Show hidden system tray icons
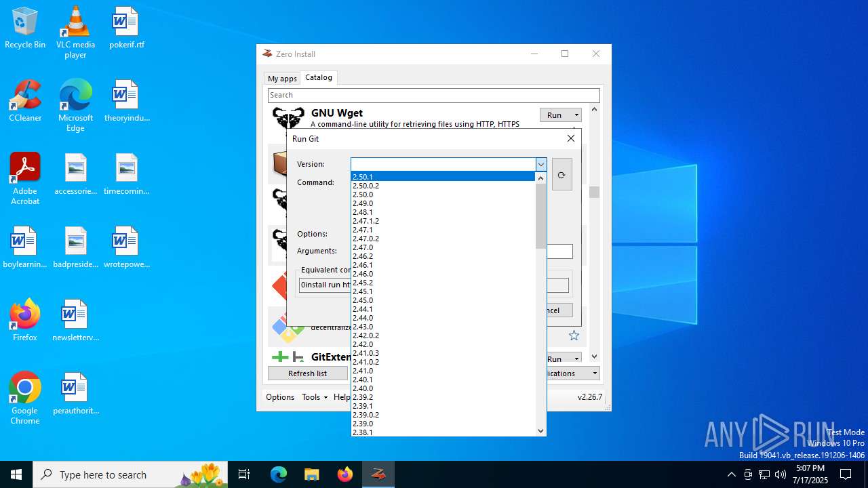Screen dimensions: 868x488 coord(731,474)
